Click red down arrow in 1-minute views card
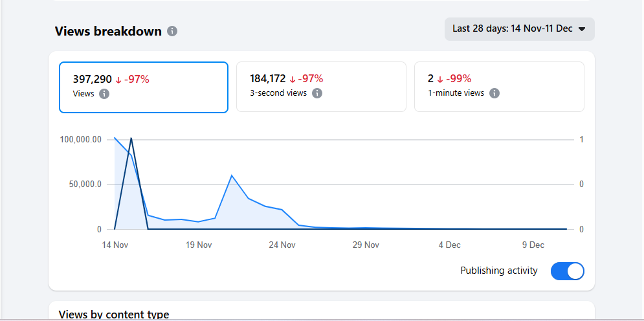 [x=440, y=79]
